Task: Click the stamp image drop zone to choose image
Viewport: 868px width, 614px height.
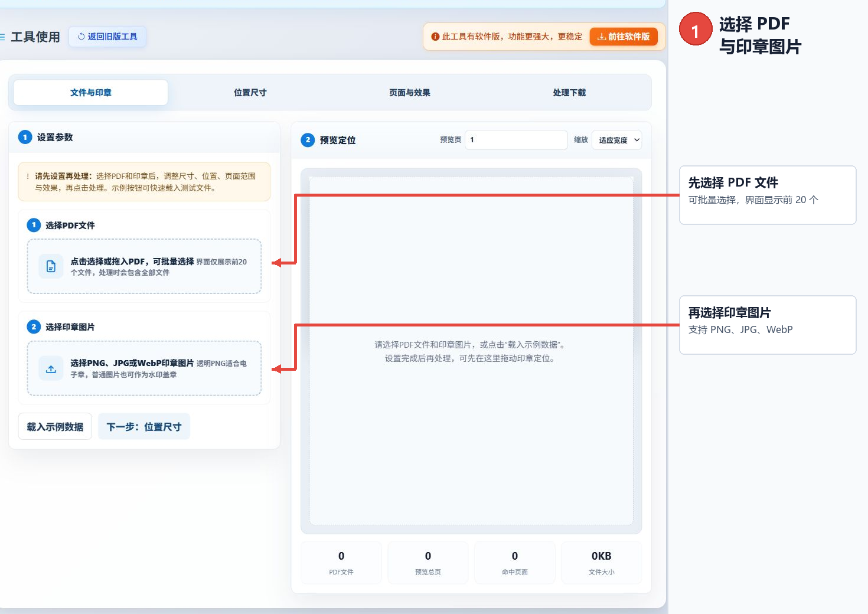Action: pos(144,368)
